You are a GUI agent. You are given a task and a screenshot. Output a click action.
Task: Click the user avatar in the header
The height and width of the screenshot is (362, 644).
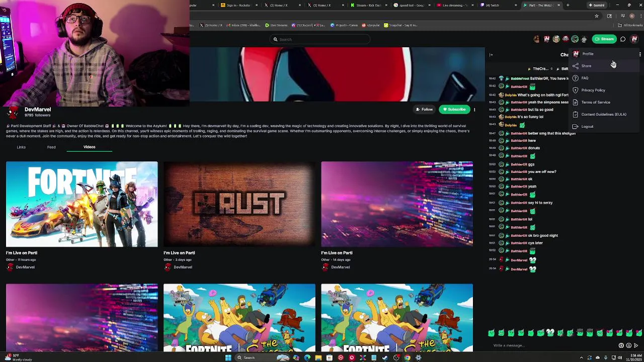(x=634, y=39)
